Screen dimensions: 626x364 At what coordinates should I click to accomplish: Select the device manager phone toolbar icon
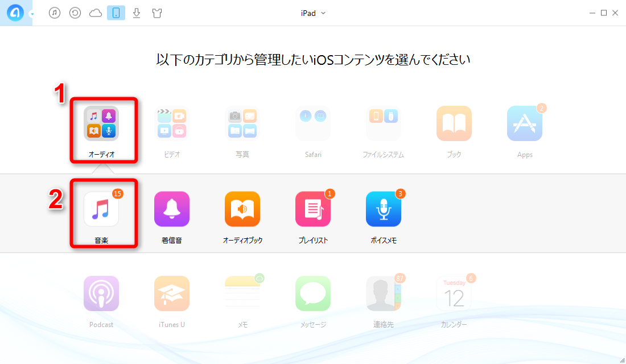(x=116, y=13)
